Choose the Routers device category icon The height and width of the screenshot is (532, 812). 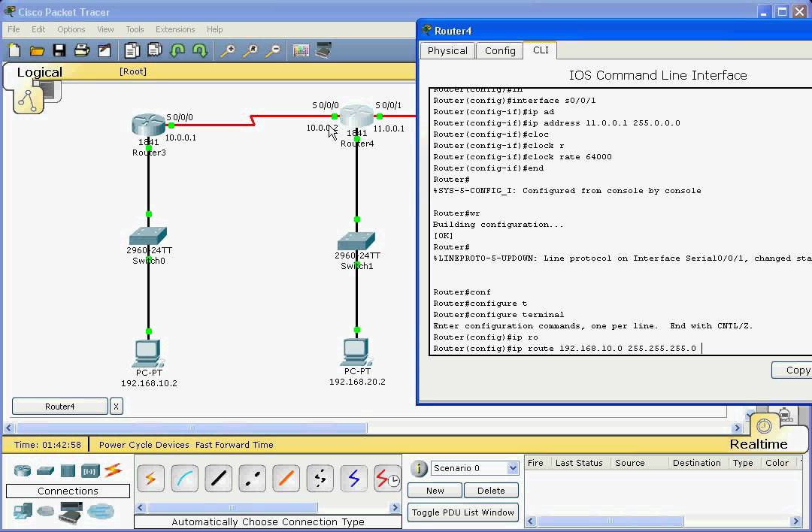click(x=23, y=470)
